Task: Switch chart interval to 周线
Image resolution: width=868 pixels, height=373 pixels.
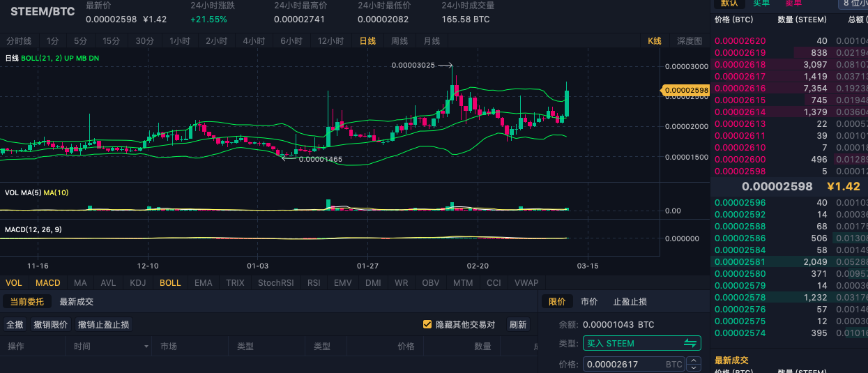Action: (399, 41)
